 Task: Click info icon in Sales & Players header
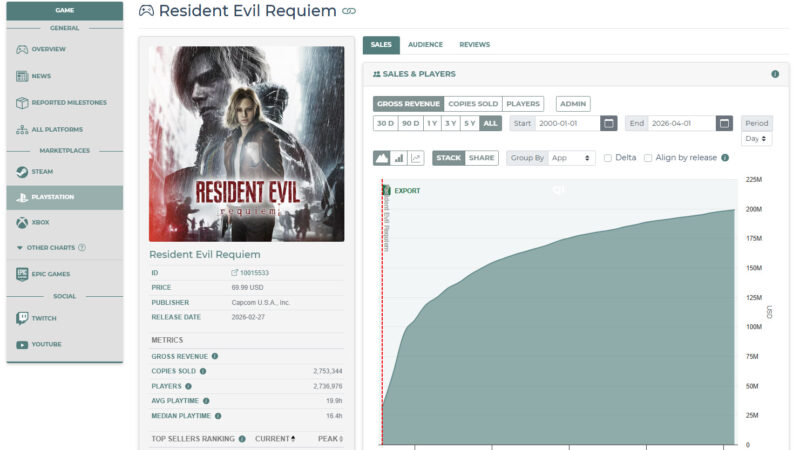[775, 74]
